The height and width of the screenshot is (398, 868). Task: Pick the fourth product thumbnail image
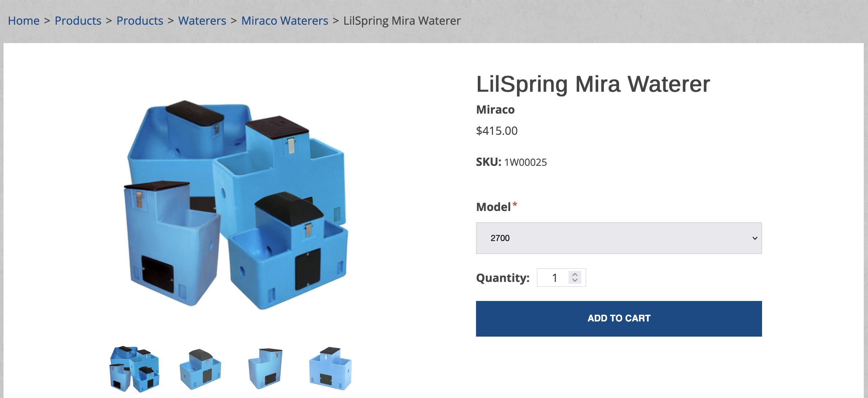[x=330, y=369]
